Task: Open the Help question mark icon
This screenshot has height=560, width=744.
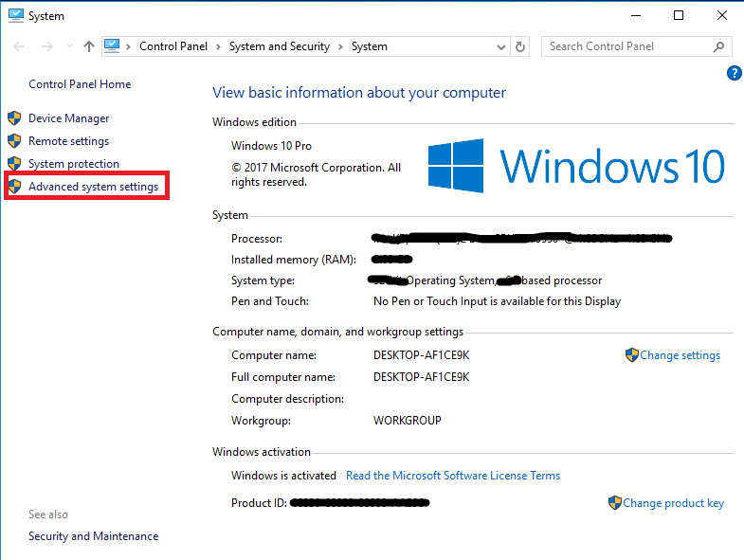Action: [x=734, y=73]
